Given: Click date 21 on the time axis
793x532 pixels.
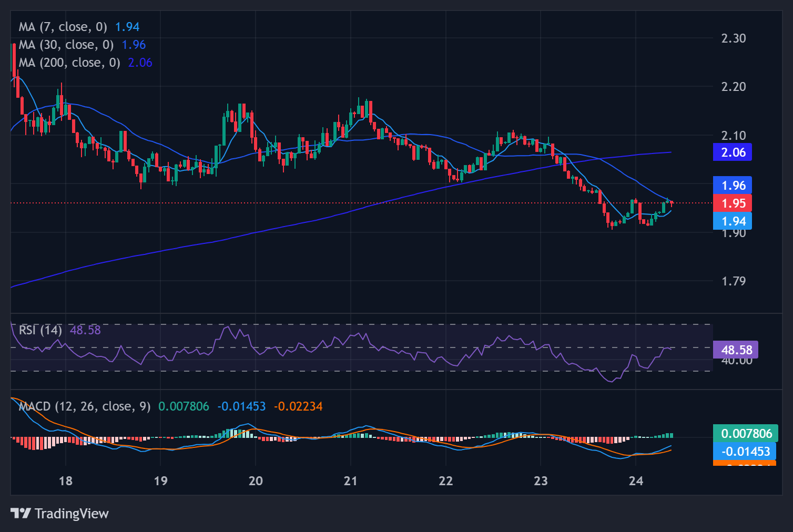Looking at the screenshot, I should coord(351,481).
